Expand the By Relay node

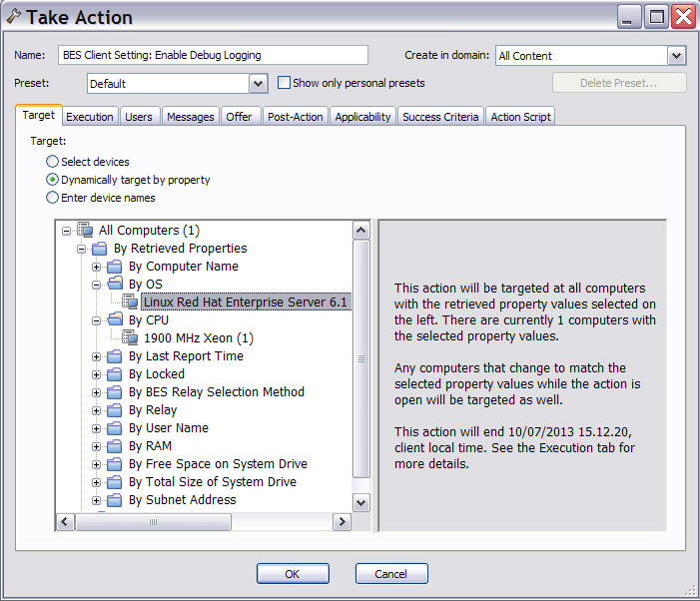pyautogui.click(x=97, y=410)
